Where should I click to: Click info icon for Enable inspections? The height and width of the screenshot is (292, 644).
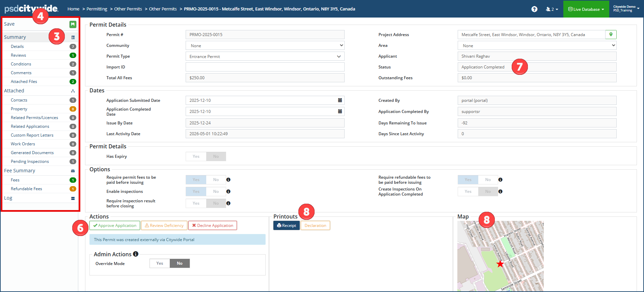click(x=228, y=192)
